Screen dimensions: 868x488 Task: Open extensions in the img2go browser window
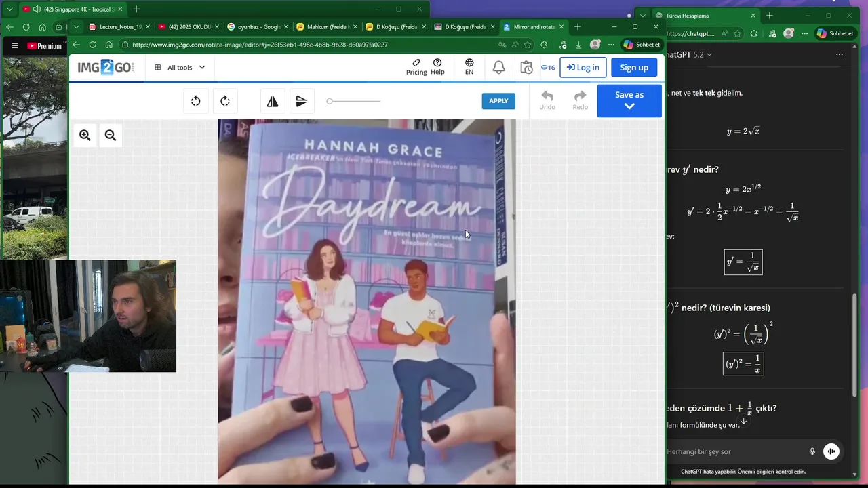pyautogui.click(x=544, y=45)
